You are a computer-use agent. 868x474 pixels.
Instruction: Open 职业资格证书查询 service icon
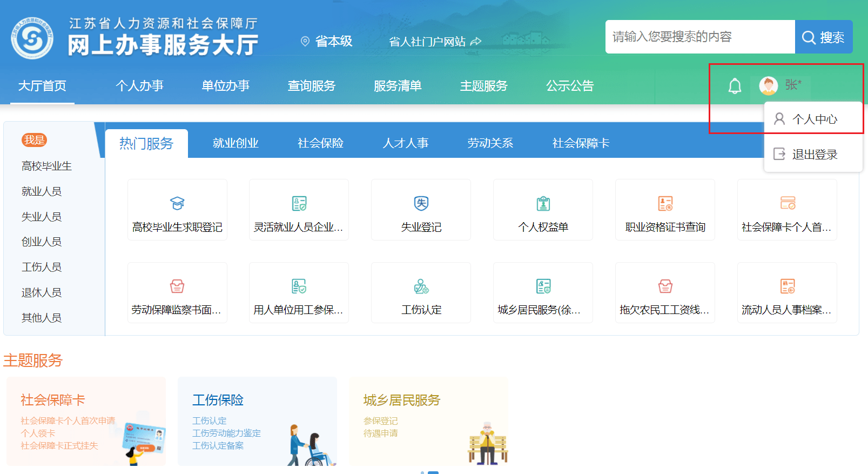[665, 204]
